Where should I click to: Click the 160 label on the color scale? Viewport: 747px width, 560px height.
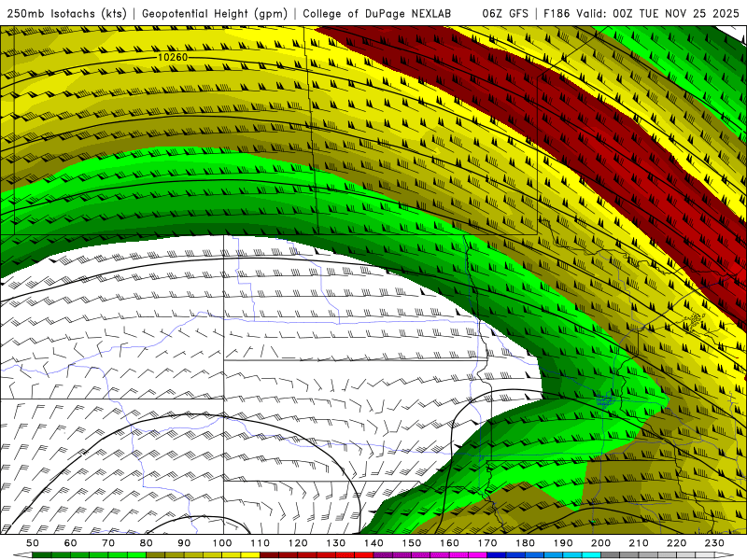tap(449, 543)
